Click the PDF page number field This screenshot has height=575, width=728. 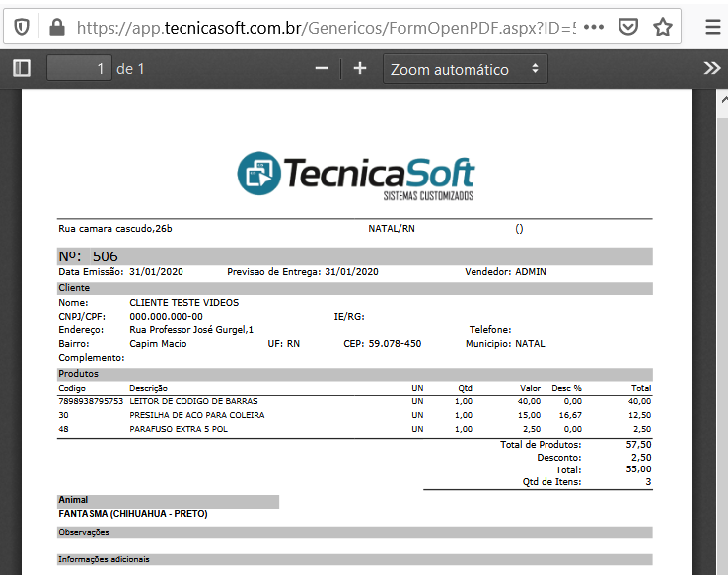[79, 69]
